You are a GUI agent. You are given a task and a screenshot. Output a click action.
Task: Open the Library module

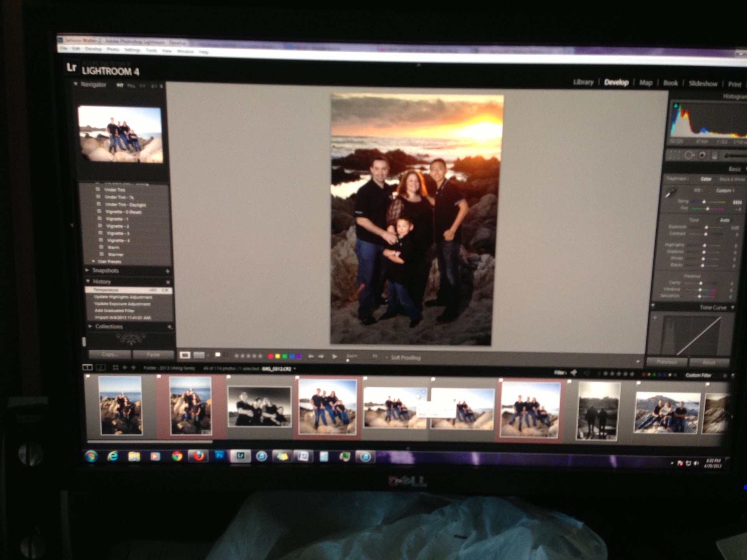pyautogui.click(x=583, y=82)
